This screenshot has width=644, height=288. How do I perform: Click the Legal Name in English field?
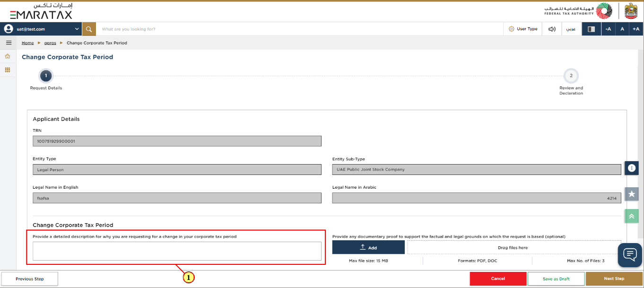click(x=177, y=198)
